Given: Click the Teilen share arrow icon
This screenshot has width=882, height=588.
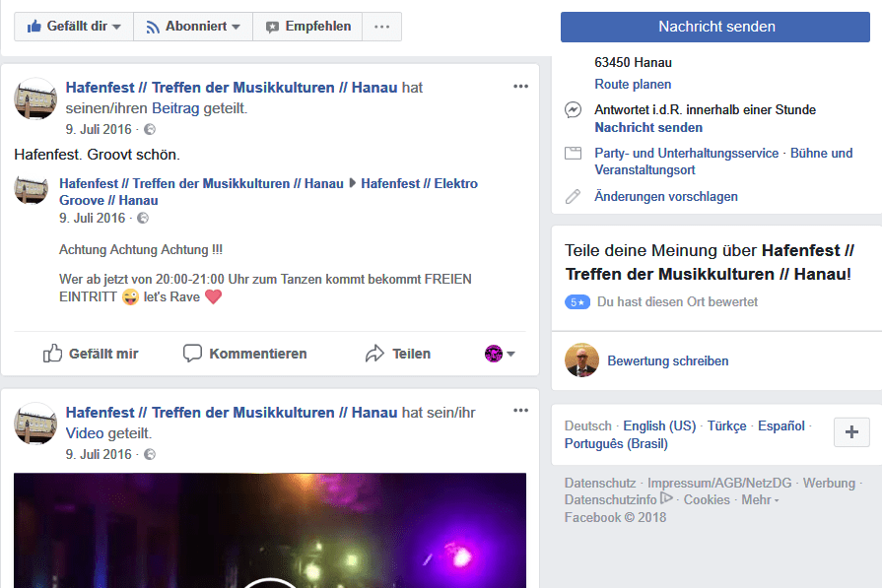Looking at the screenshot, I should click(x=374, y=354).
